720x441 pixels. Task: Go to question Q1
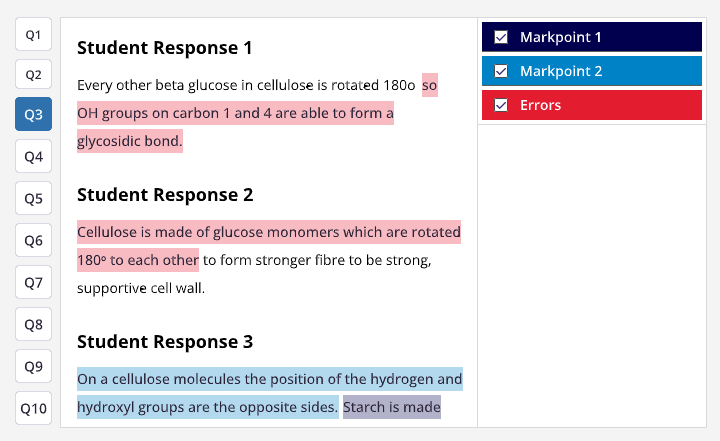coord(33,34)
